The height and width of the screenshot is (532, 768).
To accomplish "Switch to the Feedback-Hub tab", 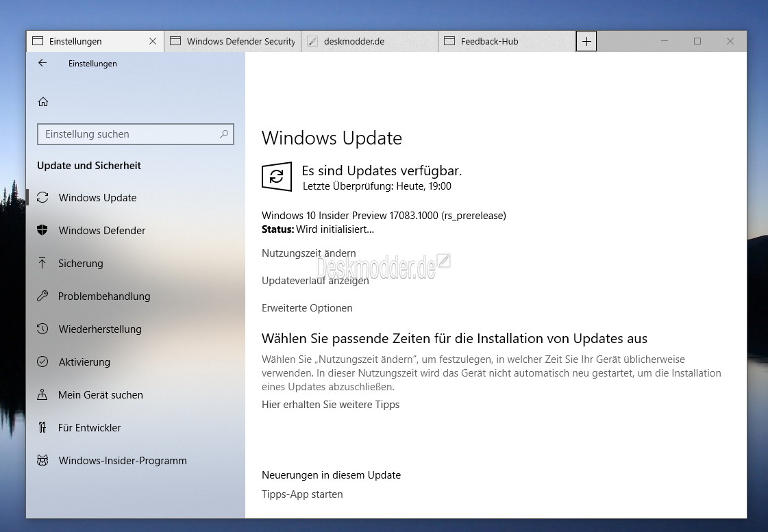I will coord(507,41).
